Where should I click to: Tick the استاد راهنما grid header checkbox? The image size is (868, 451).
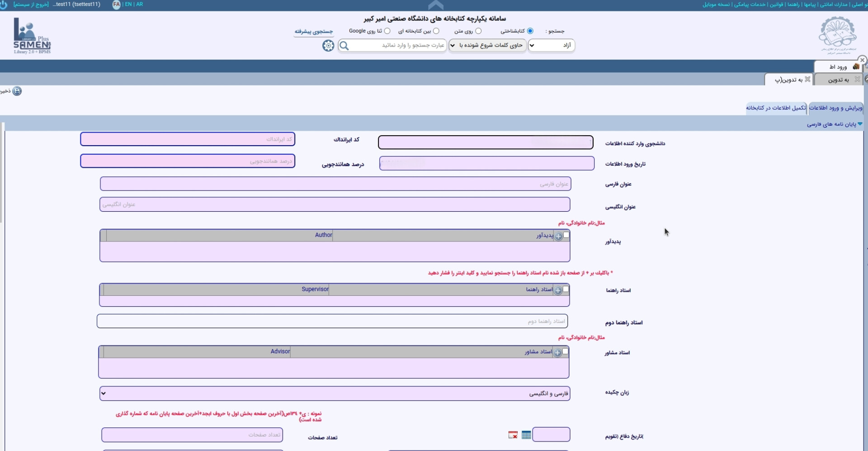(566, 289)
